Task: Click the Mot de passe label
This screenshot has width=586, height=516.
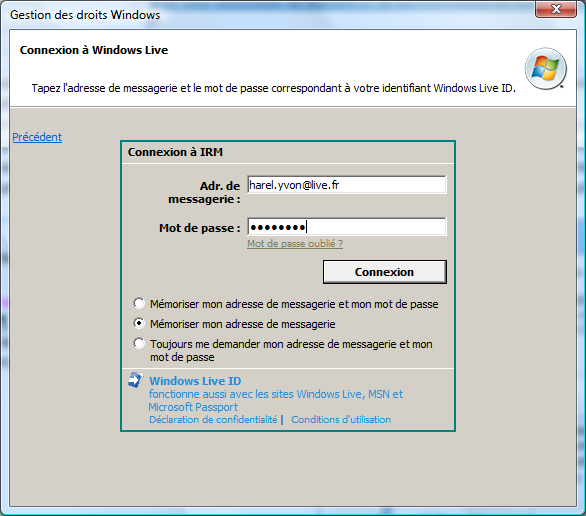Action: pos(200,228)
